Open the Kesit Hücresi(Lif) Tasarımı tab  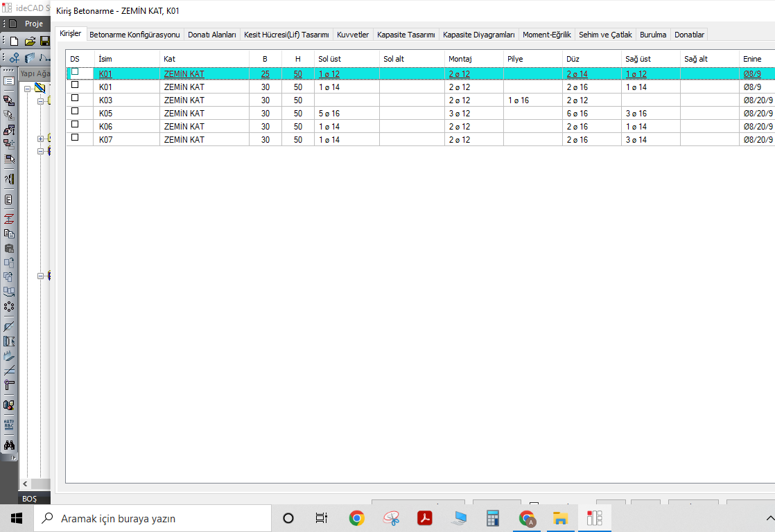coord(286,35)
